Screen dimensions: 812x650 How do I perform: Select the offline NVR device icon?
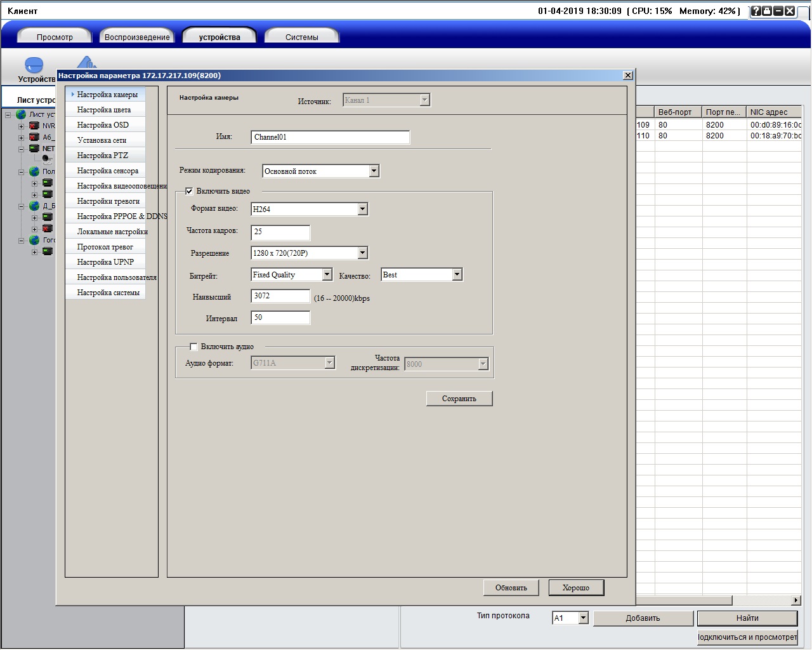(34, 126)
